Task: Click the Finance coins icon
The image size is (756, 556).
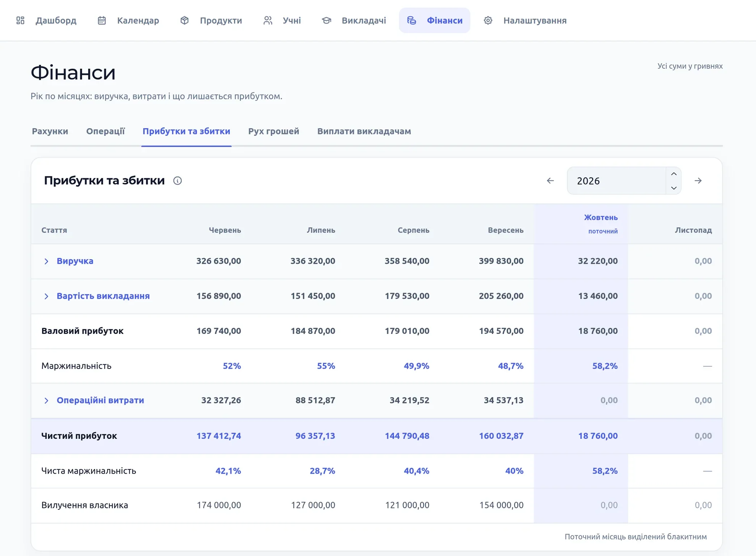Action: click(412, 20)
